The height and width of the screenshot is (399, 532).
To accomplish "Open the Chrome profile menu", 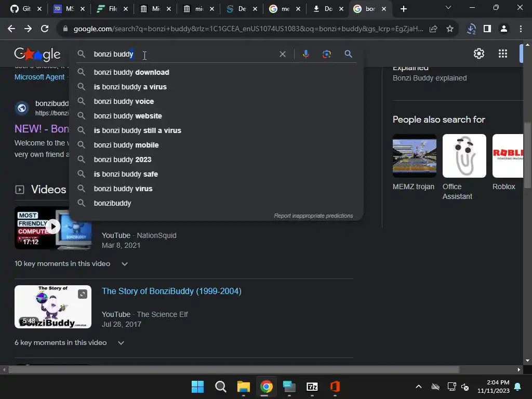I will (504, 29).
